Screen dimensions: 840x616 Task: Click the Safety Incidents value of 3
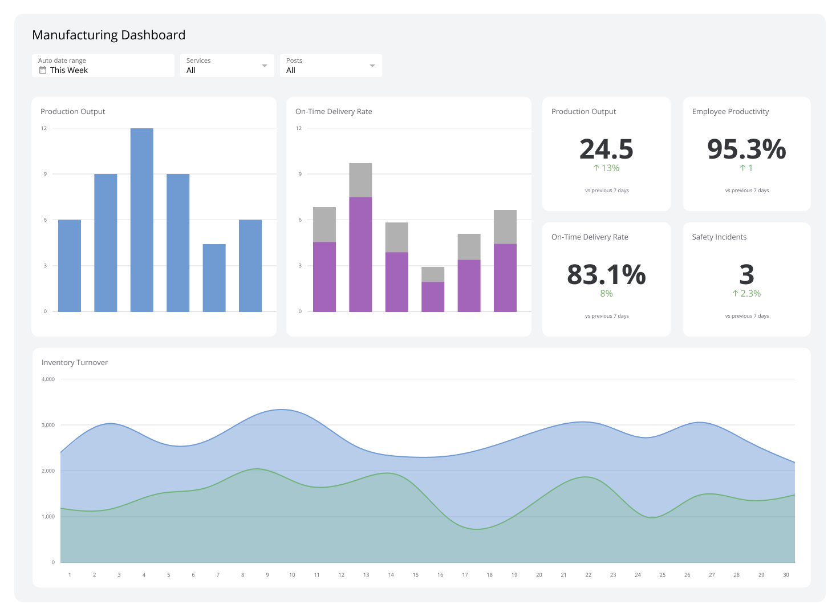(746, 275)
